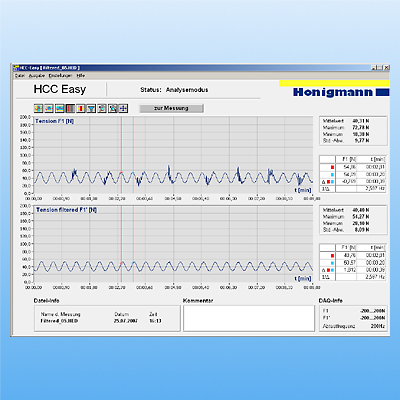This screenshot has width=400, height=400.
Task: Click the HCC Easy title bar icon
Action: click(16, 68)
